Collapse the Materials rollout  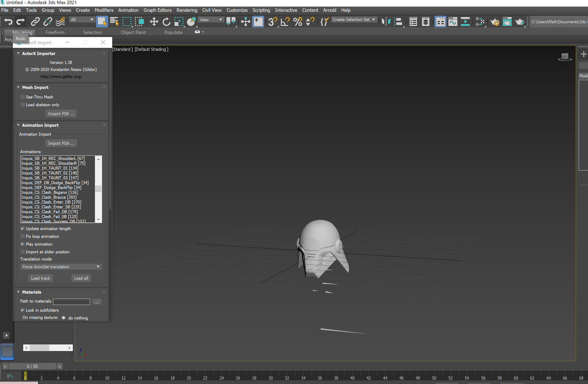18,292
